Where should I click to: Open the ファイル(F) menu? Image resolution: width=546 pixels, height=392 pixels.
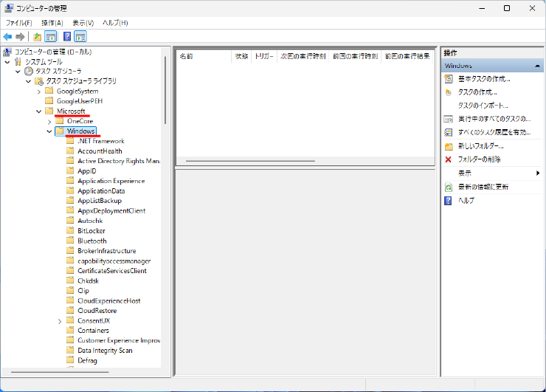tap(18, 23)
